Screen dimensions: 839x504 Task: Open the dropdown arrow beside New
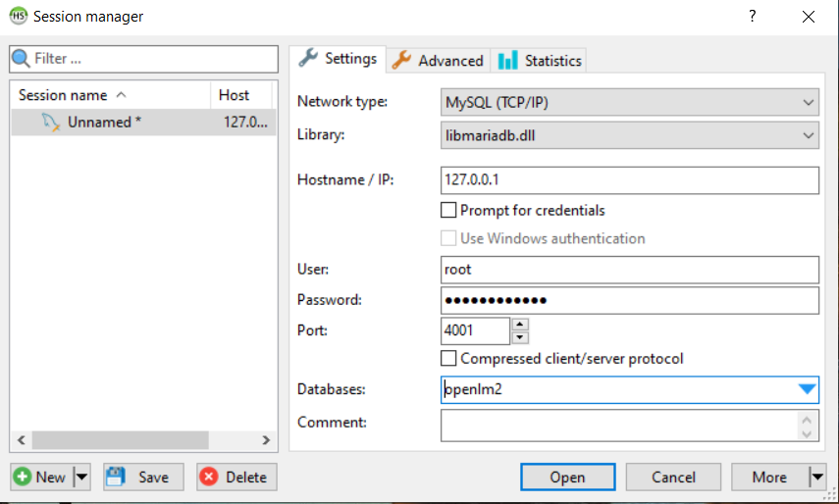[81, 478]
